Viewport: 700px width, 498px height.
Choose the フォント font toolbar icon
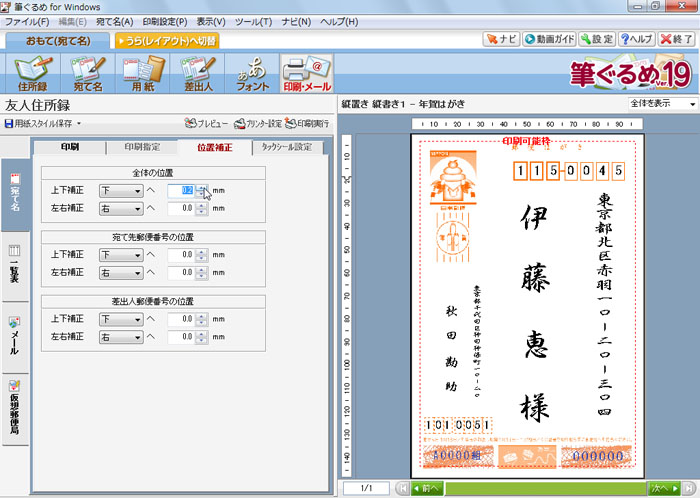pyautogui.click(x=251, y=74)
